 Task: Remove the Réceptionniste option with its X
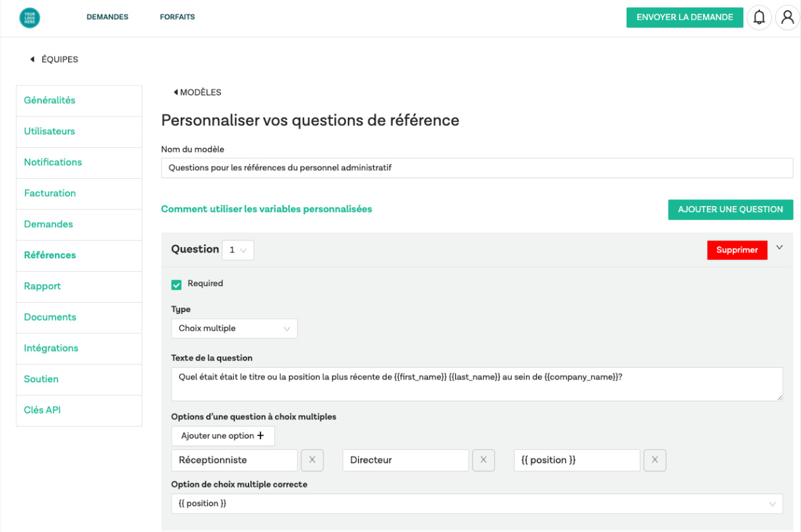coord(312,460)
